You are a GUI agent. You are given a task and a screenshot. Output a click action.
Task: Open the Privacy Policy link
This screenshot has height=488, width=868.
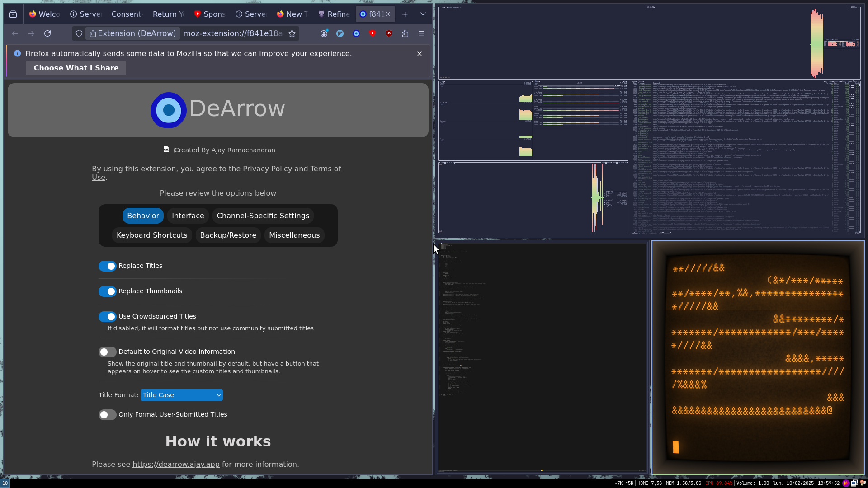tap(267, 169)
